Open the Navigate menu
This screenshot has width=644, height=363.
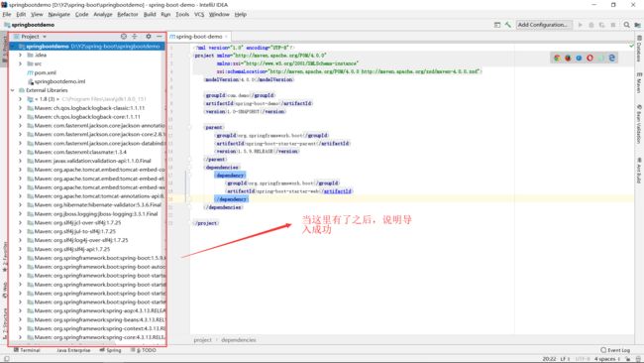coord(58,14)
